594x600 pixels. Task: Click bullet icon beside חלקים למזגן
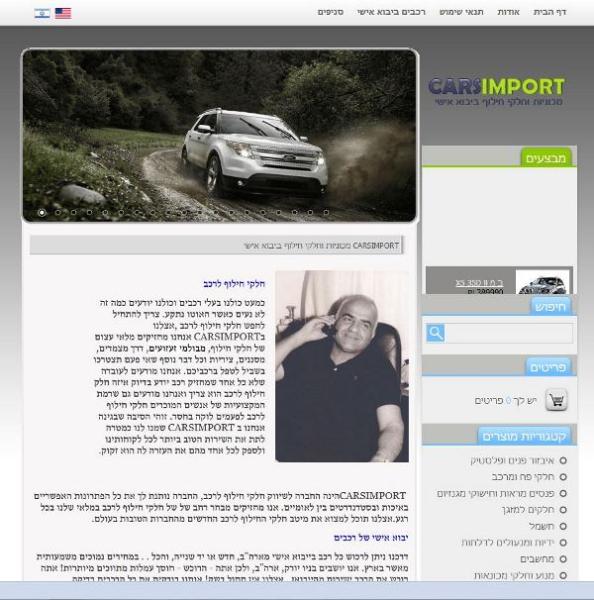(x=563, y=510)
